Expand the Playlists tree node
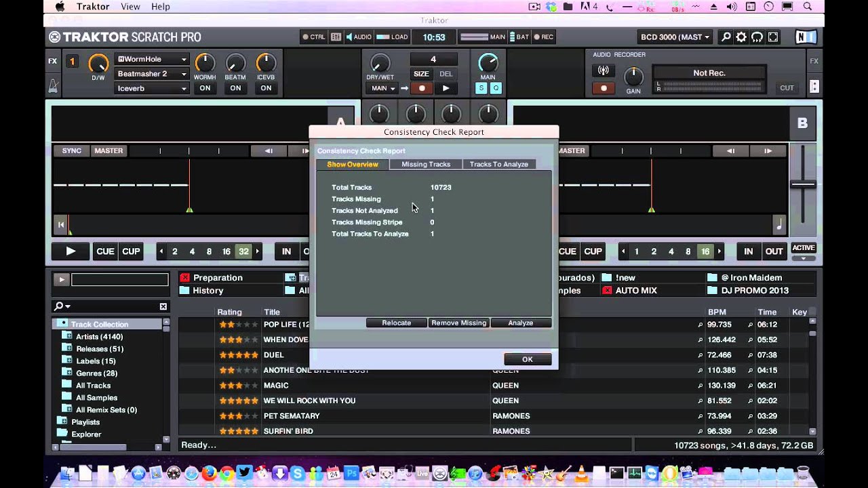Image resolution: width=868 pixels, height=488 pixels. pos(62,422)
